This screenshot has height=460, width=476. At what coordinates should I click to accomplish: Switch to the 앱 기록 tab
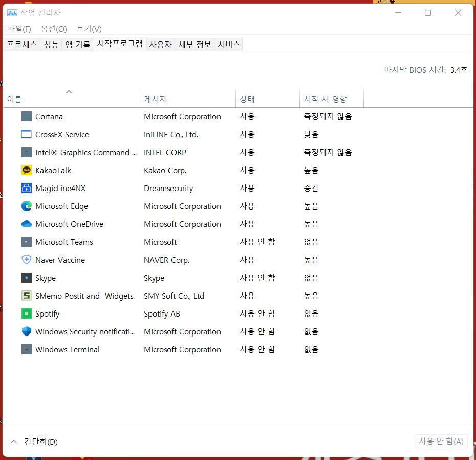click(x=78, y=45)
